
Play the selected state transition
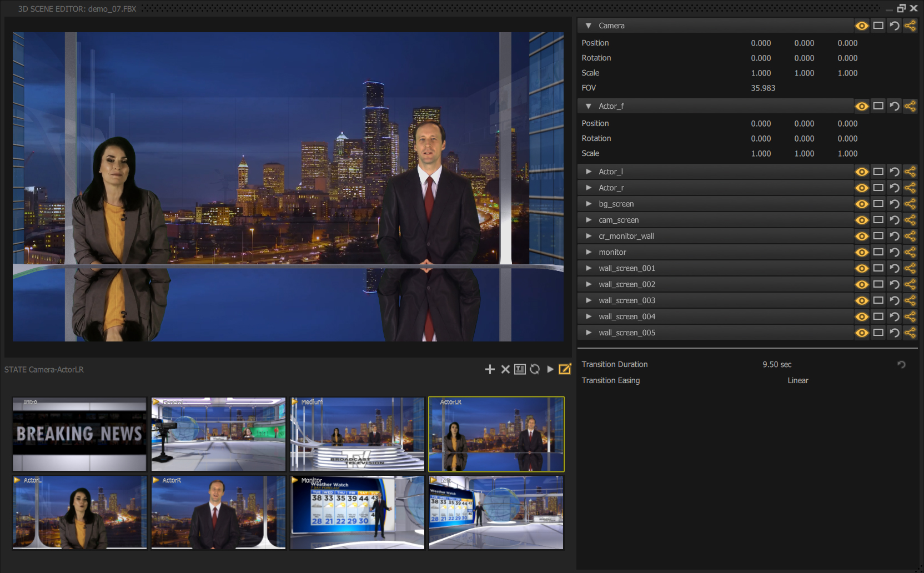tap(550, 369)
